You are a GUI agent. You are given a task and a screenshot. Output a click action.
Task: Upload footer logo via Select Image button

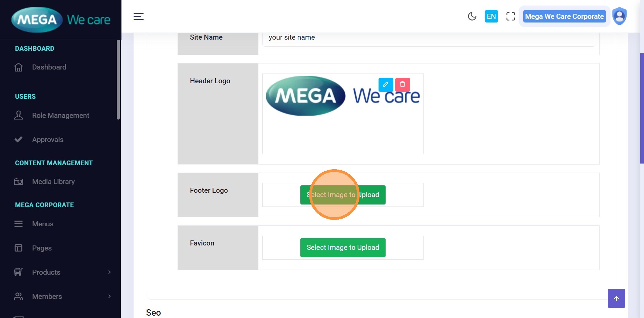[x=343, y=195]
